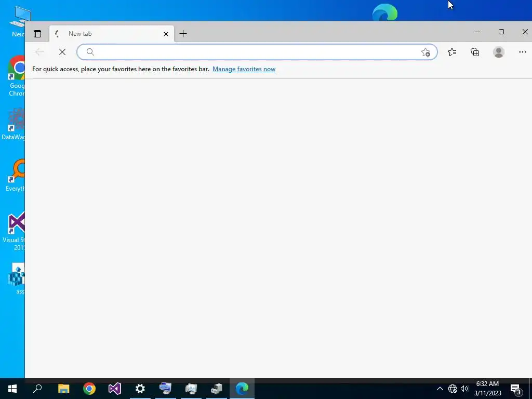The height and width of the screenshot is (399, 532).
Task: Open File Explorer from taskbar
Action: 63,389
